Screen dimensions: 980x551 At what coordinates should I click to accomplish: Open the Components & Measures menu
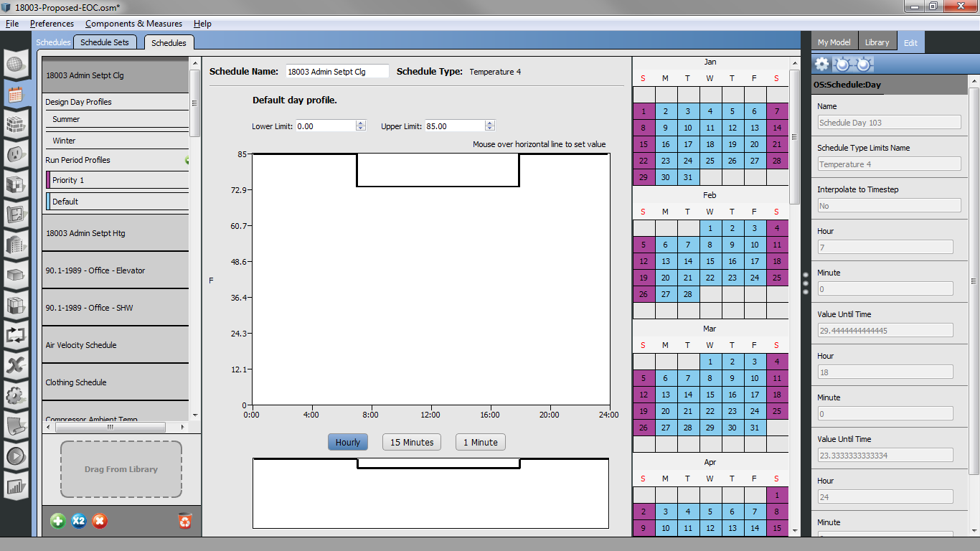tap(133, 24)
